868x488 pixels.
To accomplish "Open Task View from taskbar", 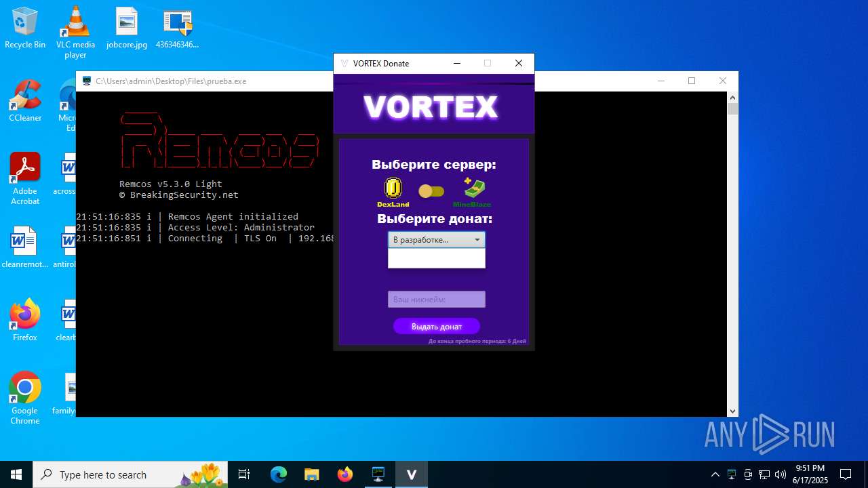I will pos(245,474).
